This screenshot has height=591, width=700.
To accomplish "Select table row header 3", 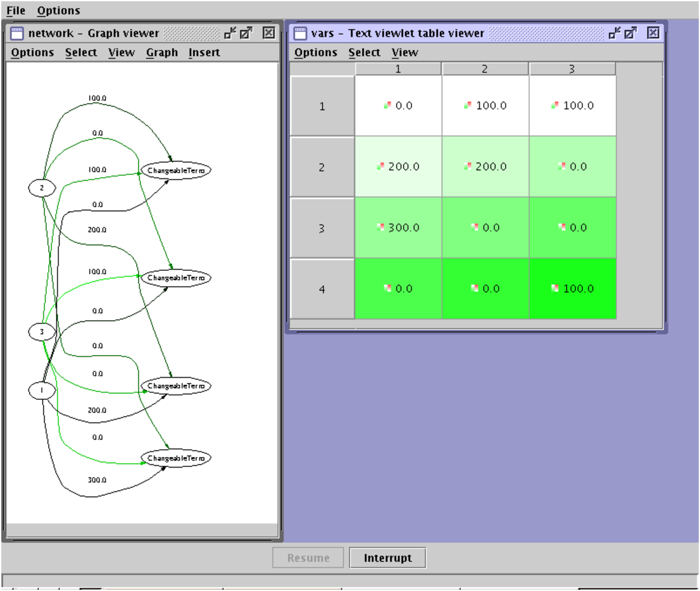I will pyautogui.click(x=322, y=228).
